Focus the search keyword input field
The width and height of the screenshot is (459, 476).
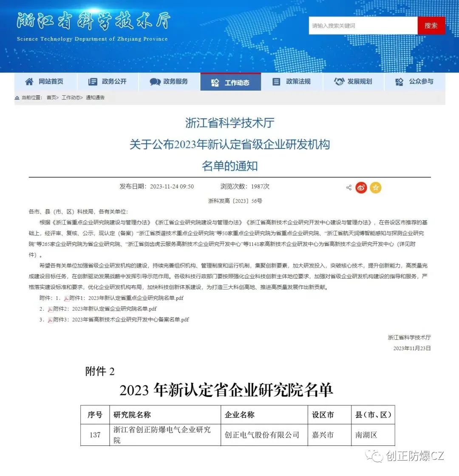point(363,26)
